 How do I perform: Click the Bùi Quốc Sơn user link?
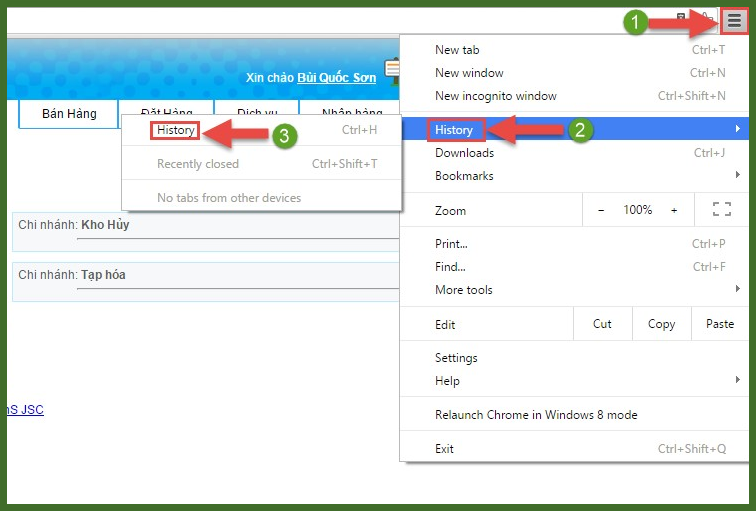336,77
